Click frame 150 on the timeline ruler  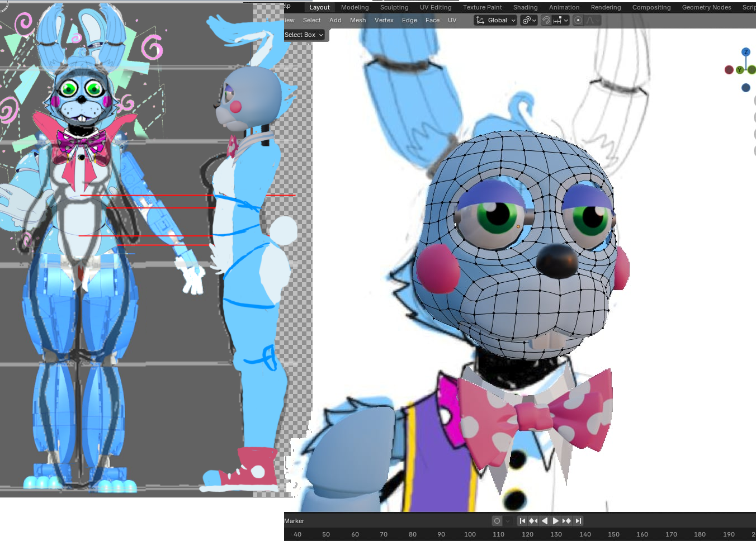coord(613,534)
